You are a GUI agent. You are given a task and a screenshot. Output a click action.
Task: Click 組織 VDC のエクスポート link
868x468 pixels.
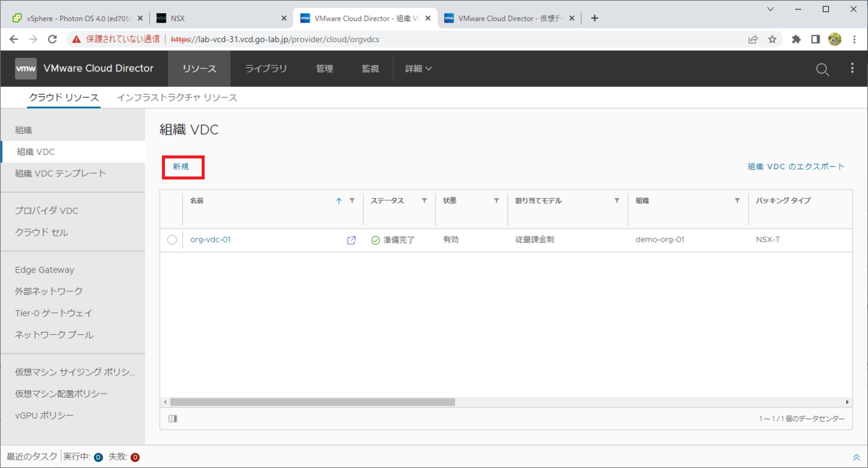(796, 166)
